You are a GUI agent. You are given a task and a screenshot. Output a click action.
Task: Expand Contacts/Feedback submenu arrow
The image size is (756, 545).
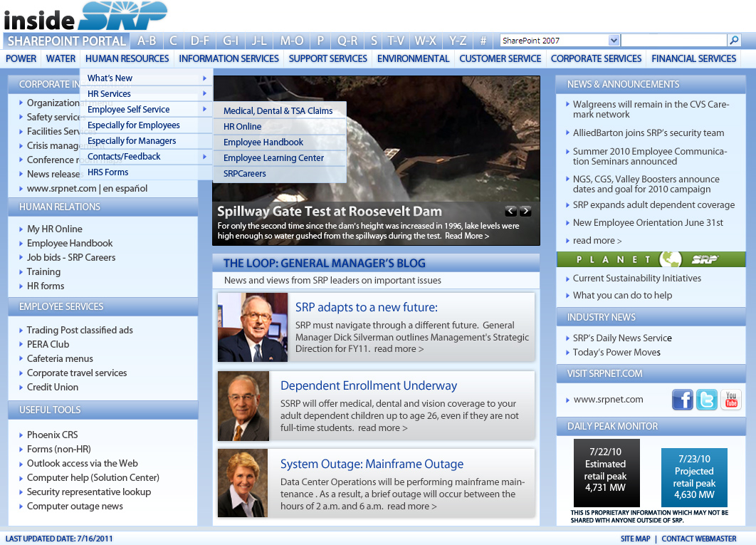pyautogui.click(x=204, y=157)
